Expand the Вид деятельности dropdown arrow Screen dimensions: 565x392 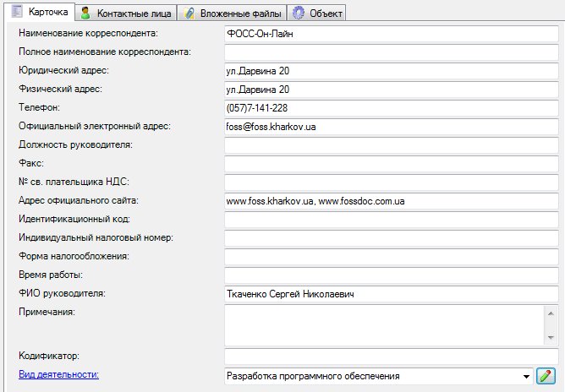[x=526, y=376]
